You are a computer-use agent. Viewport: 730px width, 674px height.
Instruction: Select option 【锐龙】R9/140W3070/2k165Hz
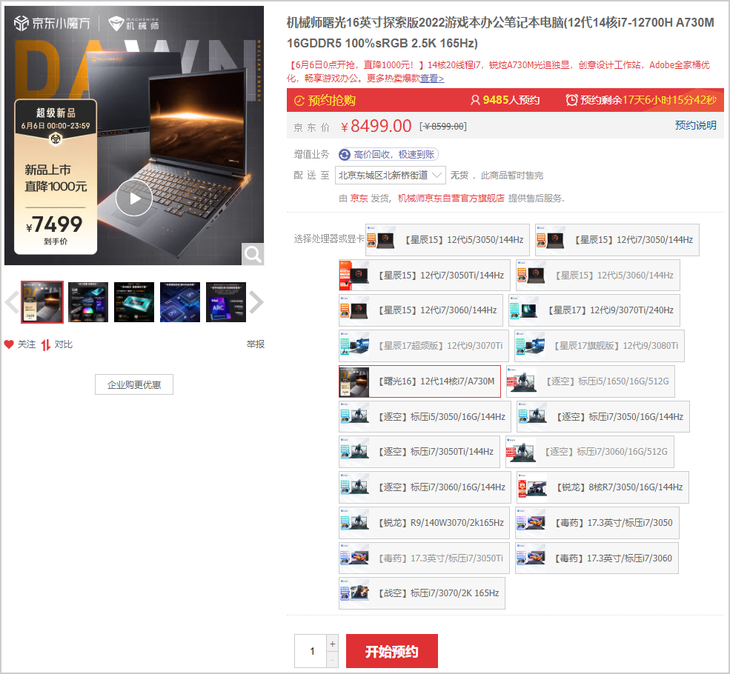[x=424, y=523]
